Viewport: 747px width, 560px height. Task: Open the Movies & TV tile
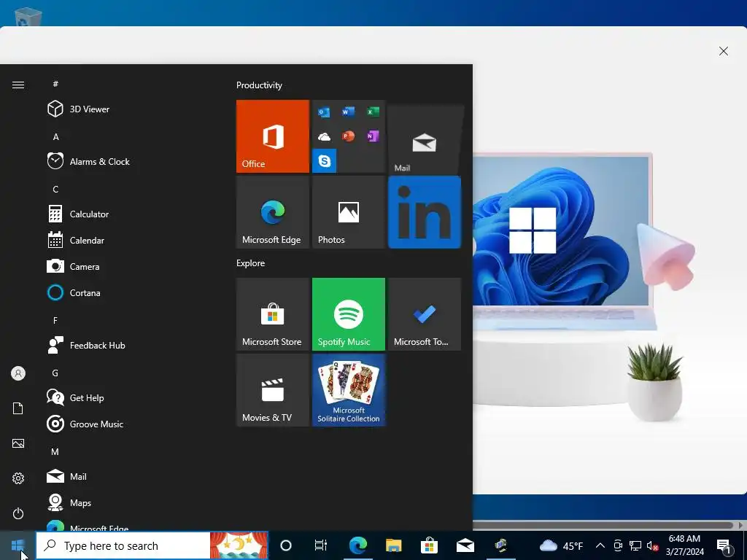click(273, 390)
